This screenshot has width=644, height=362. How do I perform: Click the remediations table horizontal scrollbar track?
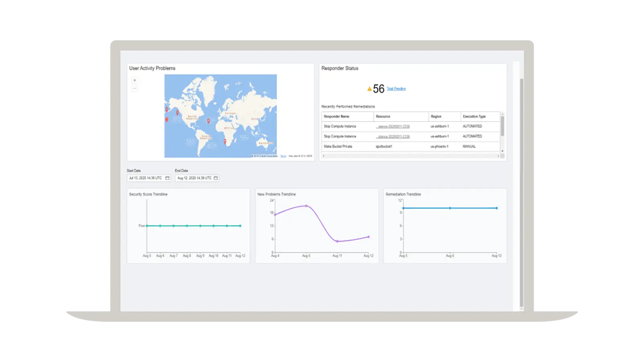coord(411,156)
